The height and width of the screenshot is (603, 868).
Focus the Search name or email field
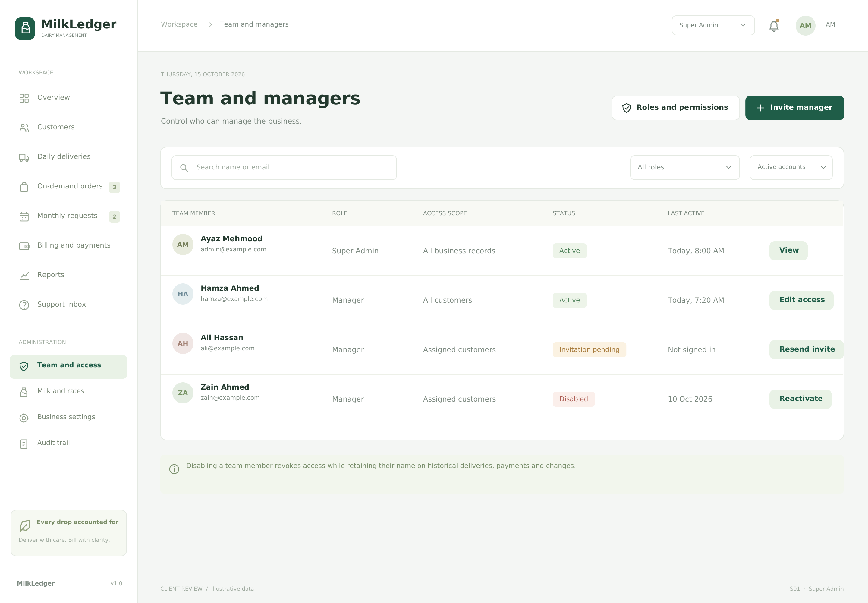pos(284,167)
